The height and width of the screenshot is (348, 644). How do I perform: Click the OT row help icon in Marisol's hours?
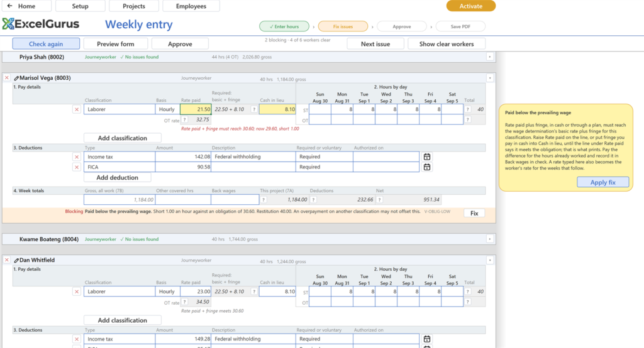tap(468, 120)
